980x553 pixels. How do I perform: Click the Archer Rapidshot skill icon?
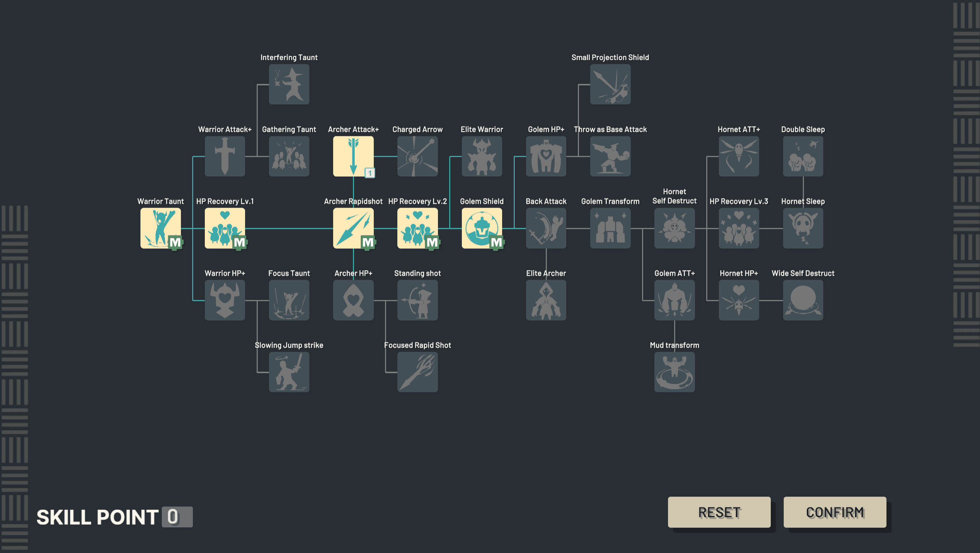point(353,229)
